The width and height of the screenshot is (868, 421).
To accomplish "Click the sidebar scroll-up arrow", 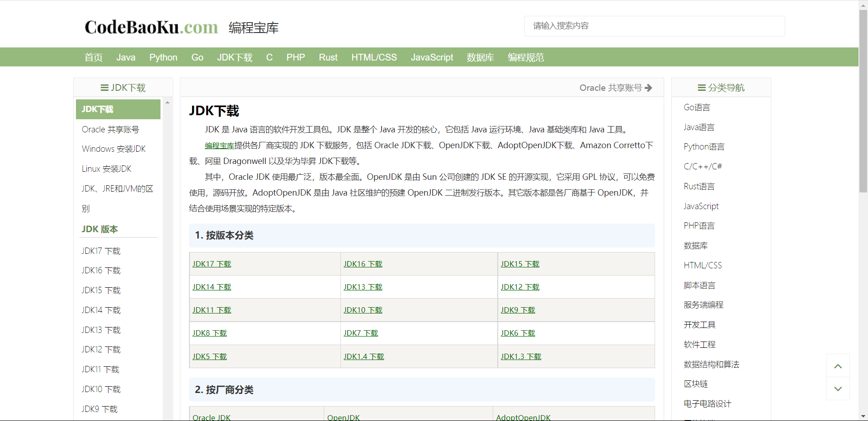I will tap(167, 103).
